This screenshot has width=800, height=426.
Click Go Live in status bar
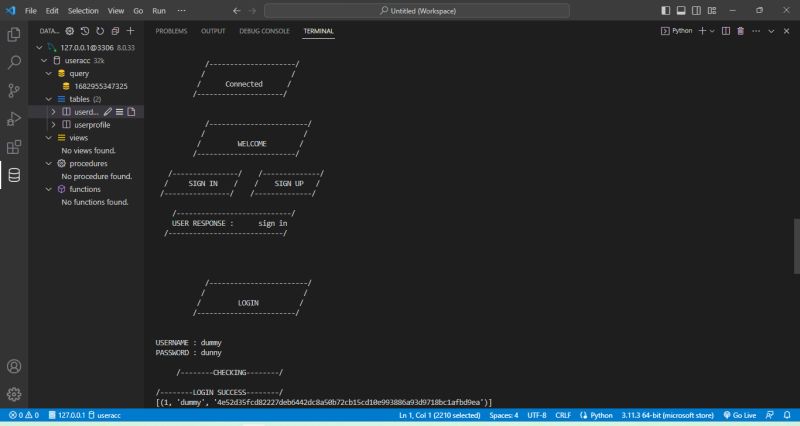click(x=740, y=415)
